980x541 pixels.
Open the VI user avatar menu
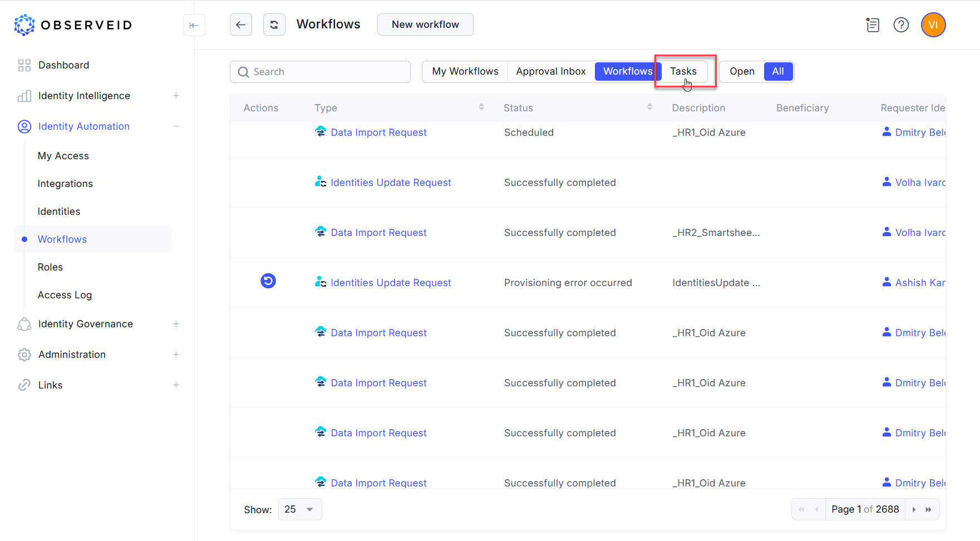click(933, 25)
